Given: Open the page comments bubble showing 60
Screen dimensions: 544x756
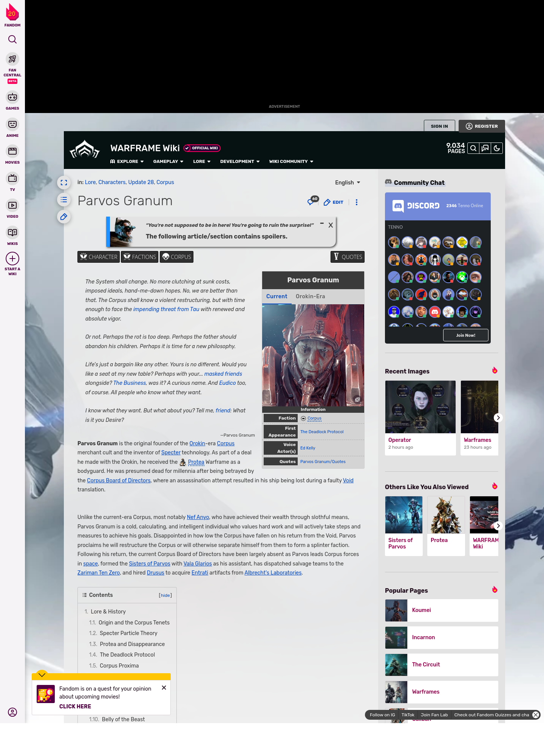Looking at the screenshot, I should [313, 201].
